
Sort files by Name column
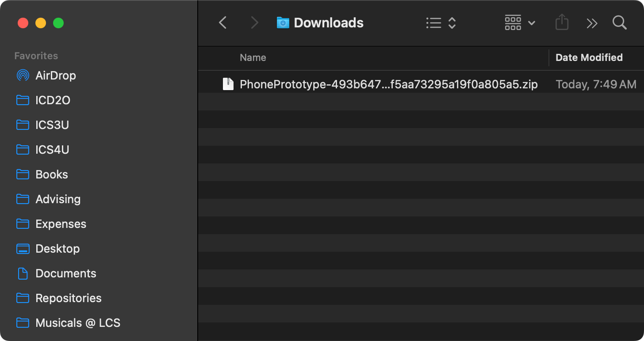point(253,57)
